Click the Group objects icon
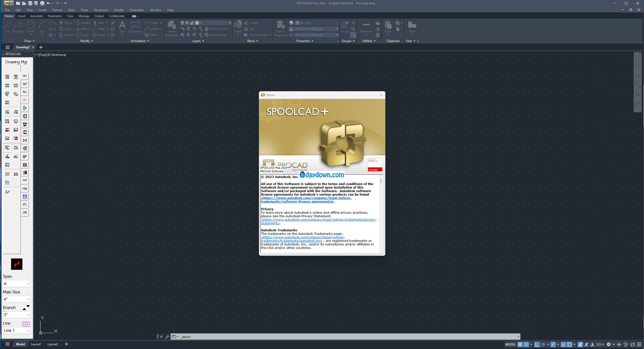 [345, 27]
